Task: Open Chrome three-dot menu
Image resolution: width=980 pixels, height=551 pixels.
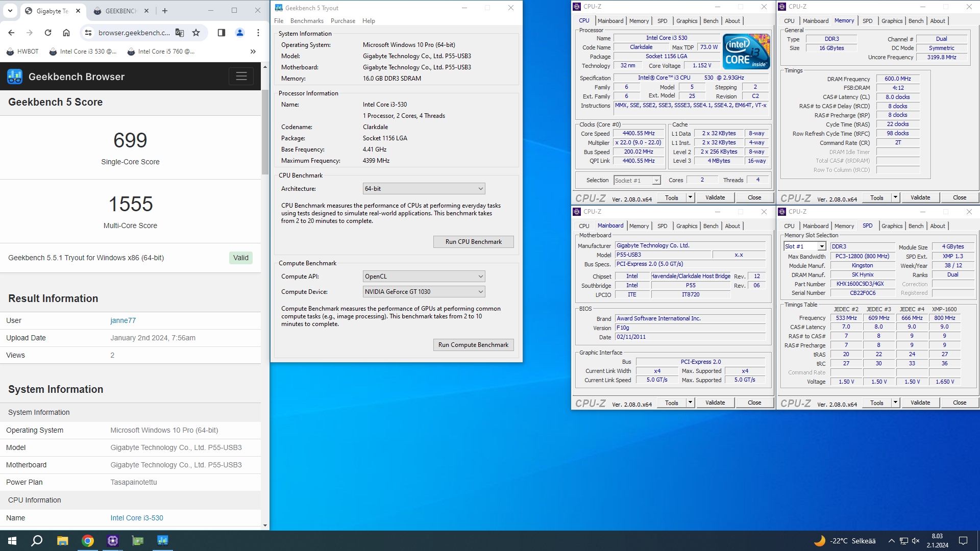Action: pos(258,33)
